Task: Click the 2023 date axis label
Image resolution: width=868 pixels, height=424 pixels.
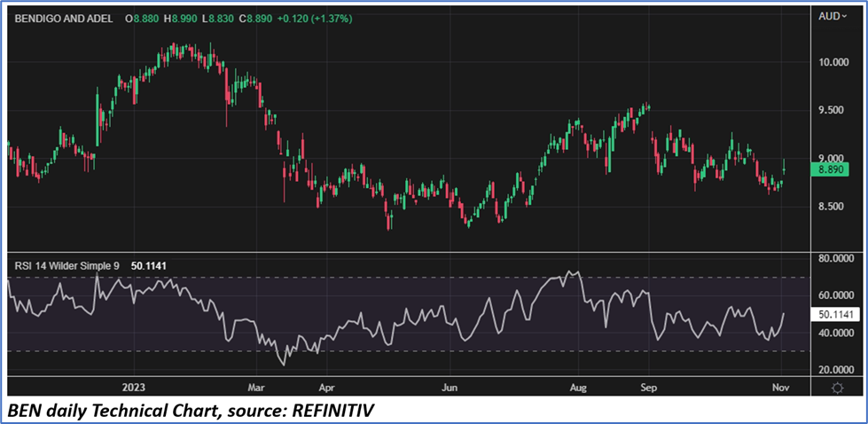Action: [134, 388]
